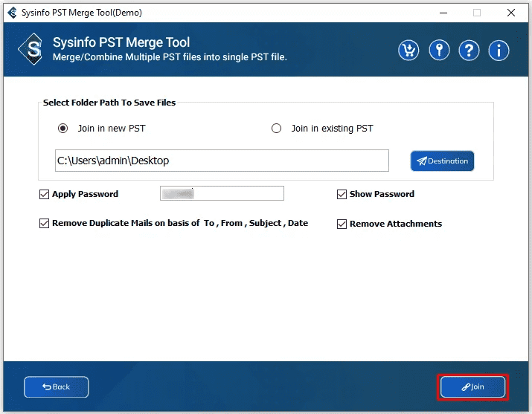The width and height of the screenshot is (532, 414).
Task: Minimize the PST Merge Tool window
Action: (x=443, y=13)
